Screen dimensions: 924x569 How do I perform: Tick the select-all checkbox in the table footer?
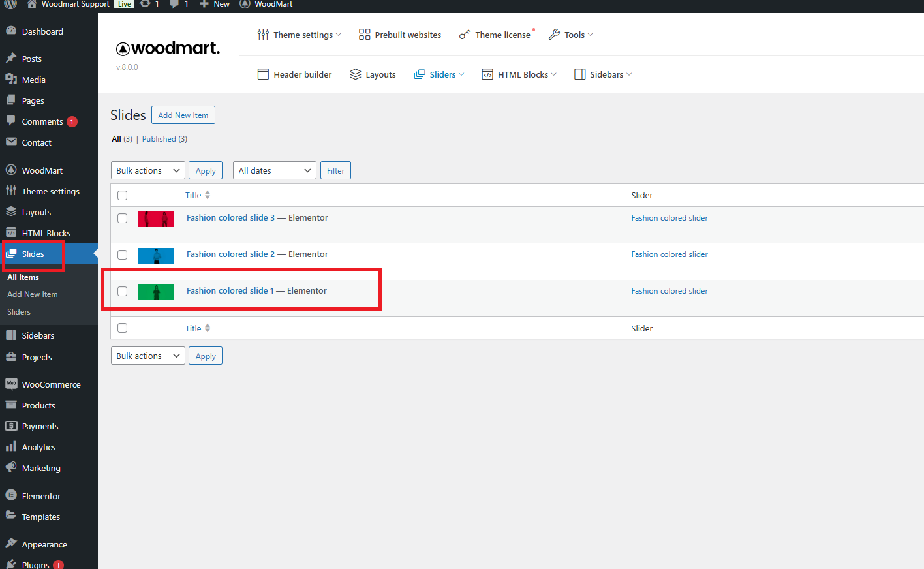(x=122, y=328)
